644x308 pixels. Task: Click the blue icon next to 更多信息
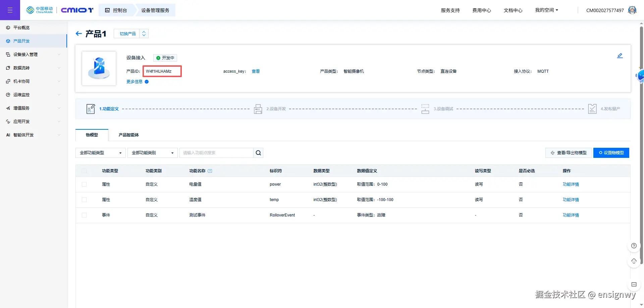coord(147,82)
